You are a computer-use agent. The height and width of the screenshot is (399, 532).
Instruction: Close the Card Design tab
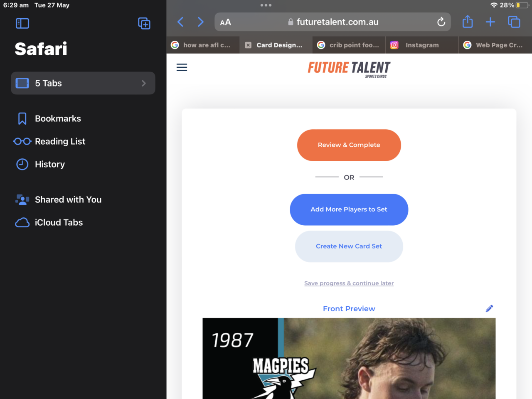pos(248,45)
